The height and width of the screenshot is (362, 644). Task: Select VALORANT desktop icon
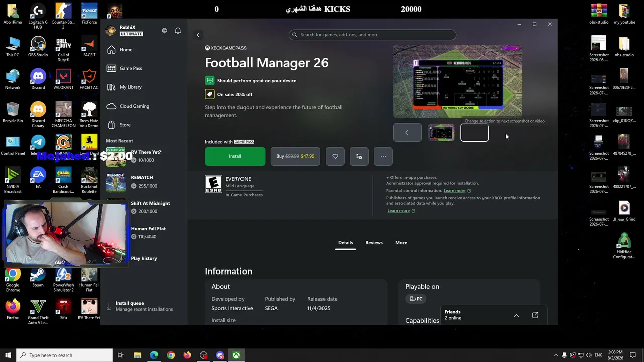pyautogui.click(x=63, y=80)
